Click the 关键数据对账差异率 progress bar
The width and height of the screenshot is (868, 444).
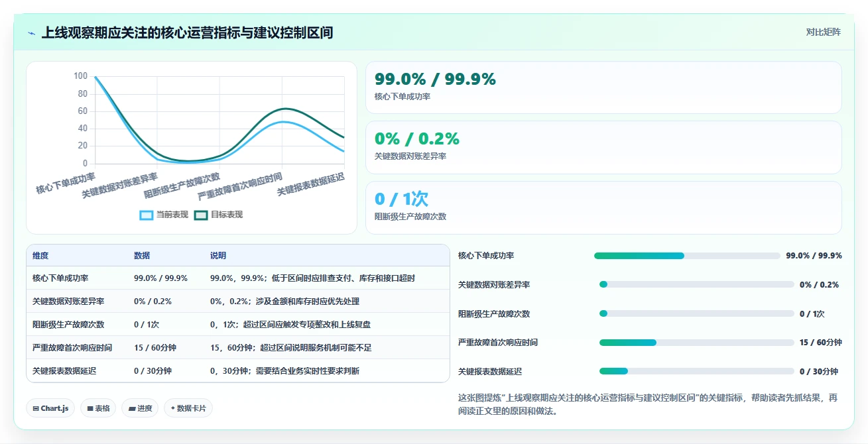point(696,284)
